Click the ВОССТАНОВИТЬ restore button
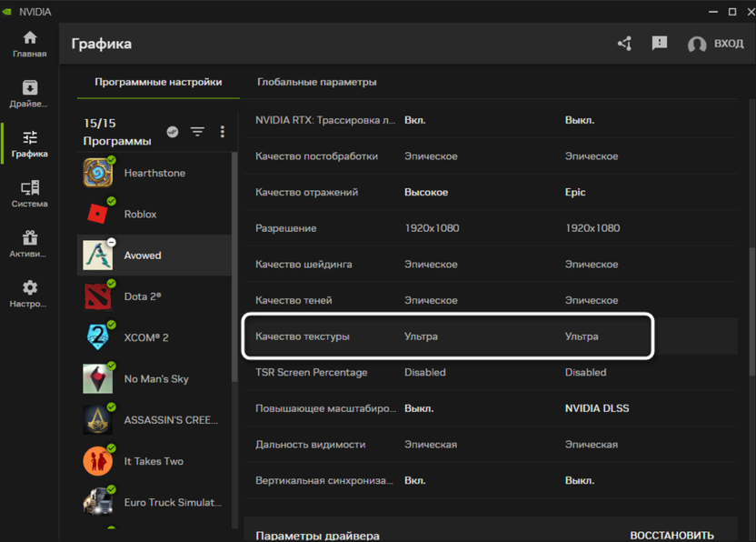756x542 pixels. [671, 535]
